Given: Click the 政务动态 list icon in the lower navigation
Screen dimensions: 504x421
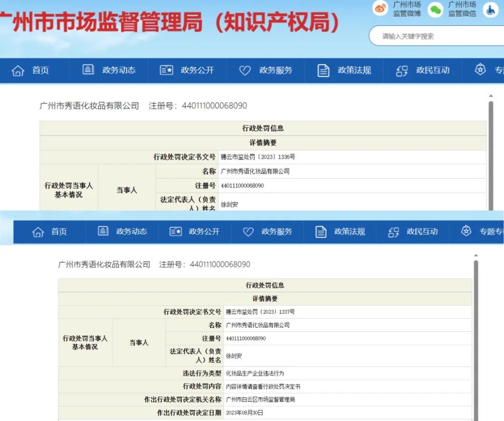Looking at the screenshot, I should 103,231.
